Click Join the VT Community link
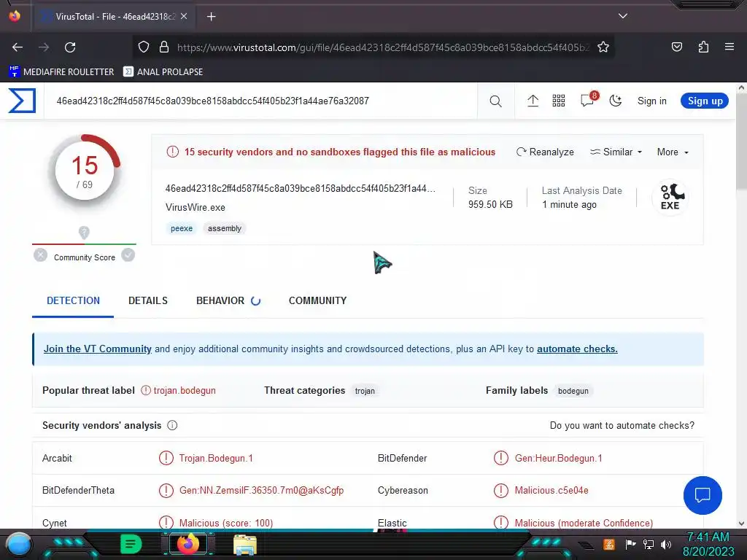 (x=98, y=349)
